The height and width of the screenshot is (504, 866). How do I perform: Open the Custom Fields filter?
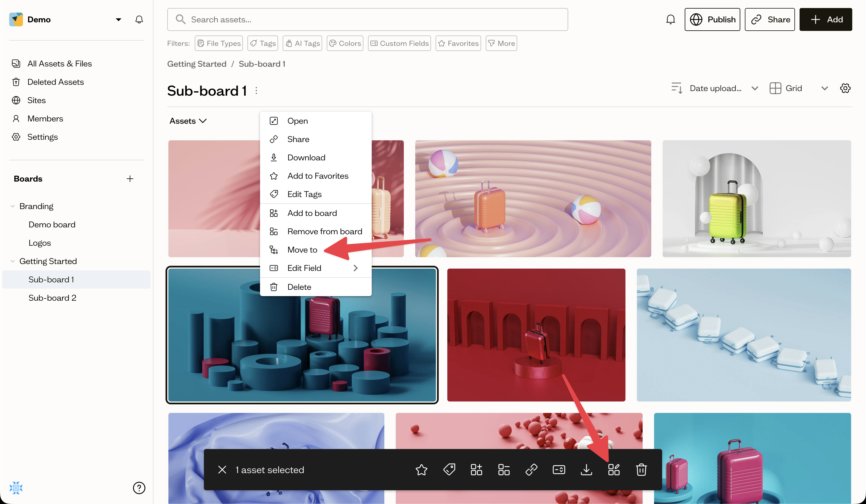pos(399,43)
